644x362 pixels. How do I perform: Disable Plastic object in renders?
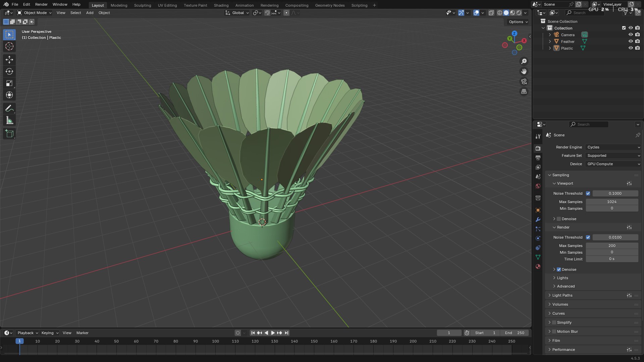(x=637, y=48)
